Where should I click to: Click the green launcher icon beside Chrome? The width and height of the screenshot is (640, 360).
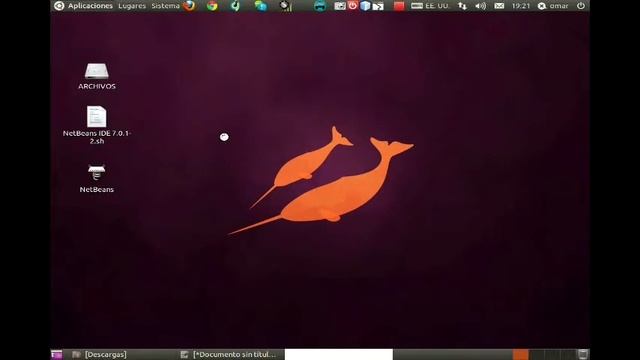pos(236,6)
